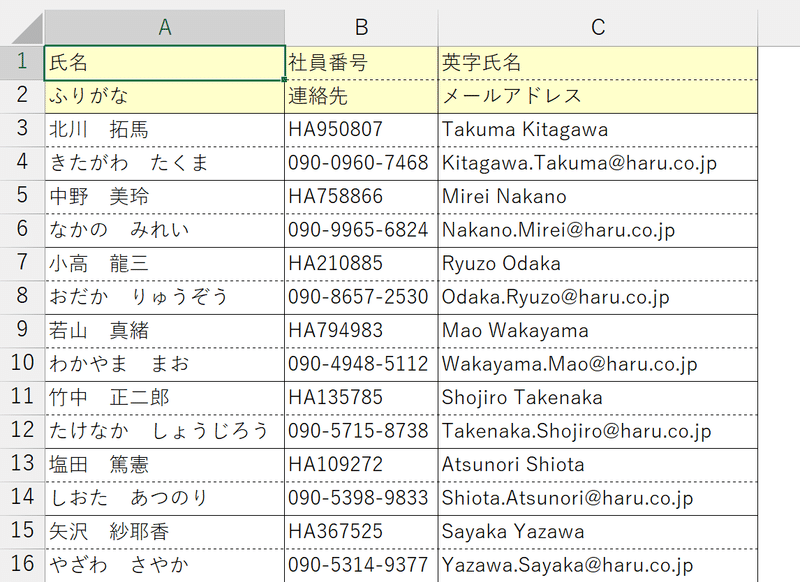Select phone number 090-4948-5112
Viewport: 800px width, 582px height.
tap(361, 365)
